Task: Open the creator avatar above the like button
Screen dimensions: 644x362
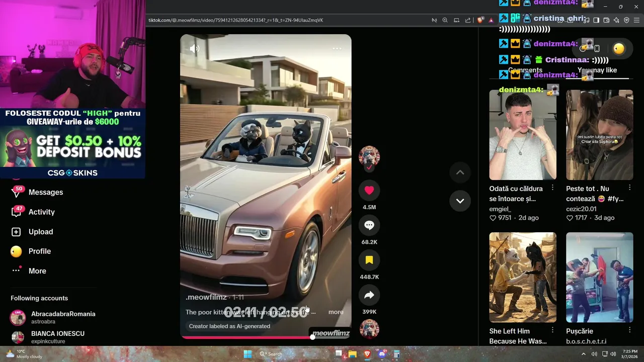Action: click(369, 157)
